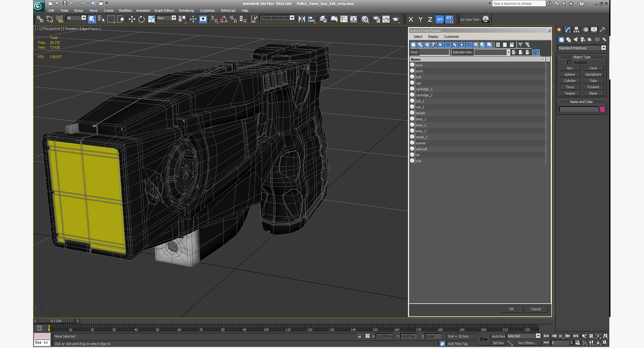The height and width of the screenshot is (348, 644).
Task: Click the Key Filters button
Action: coord(527,343)
